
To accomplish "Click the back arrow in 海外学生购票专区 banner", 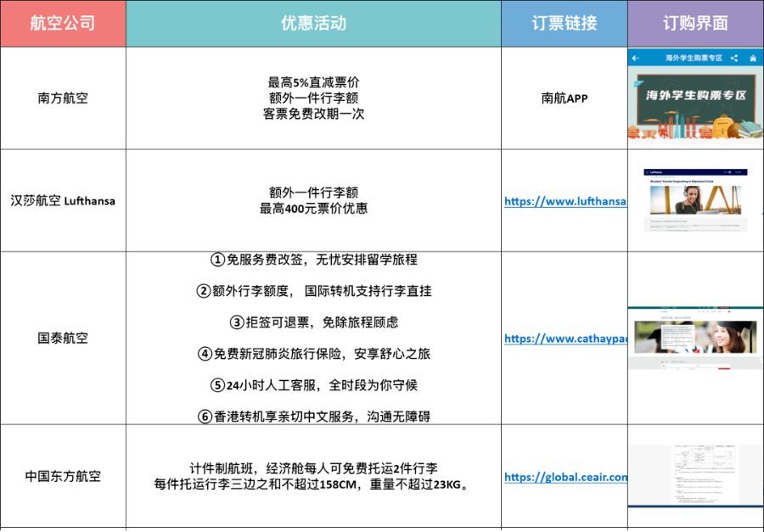I will 635,59.
